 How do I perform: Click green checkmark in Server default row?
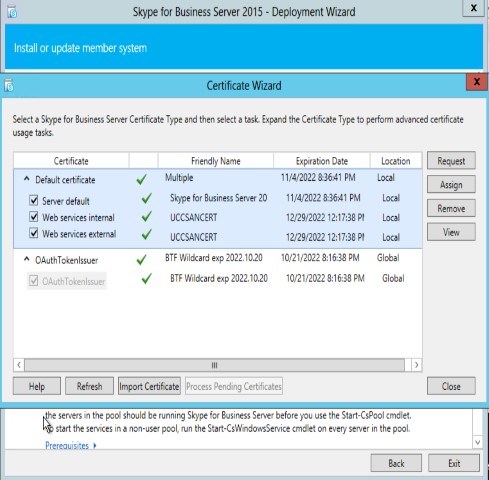point(146,198)
